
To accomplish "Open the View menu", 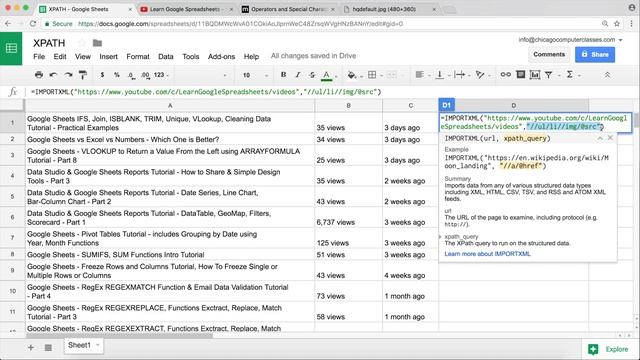I will click(82, 57).
